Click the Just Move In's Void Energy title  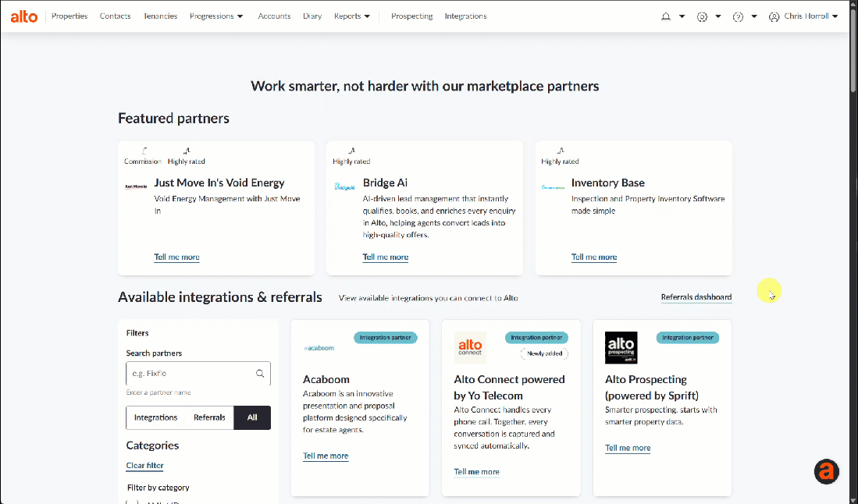point(219,183)
